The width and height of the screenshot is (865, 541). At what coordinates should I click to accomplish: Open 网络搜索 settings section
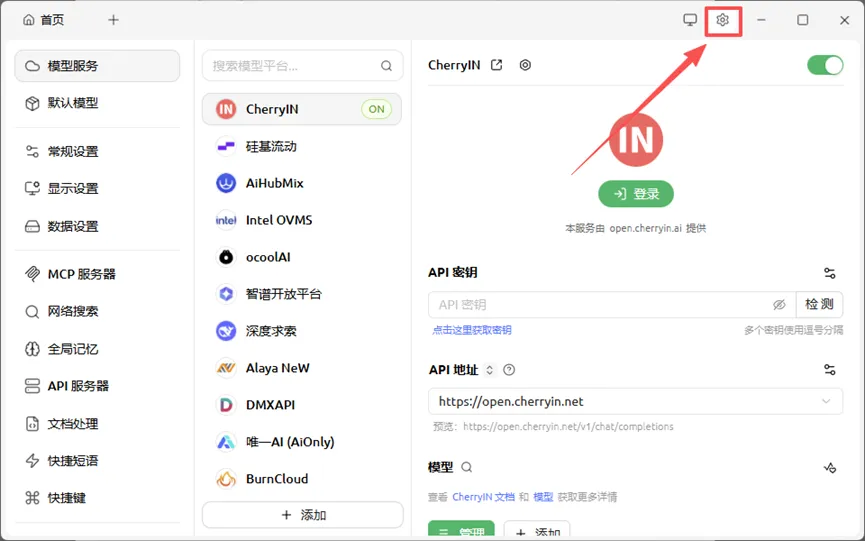point(97,312)
